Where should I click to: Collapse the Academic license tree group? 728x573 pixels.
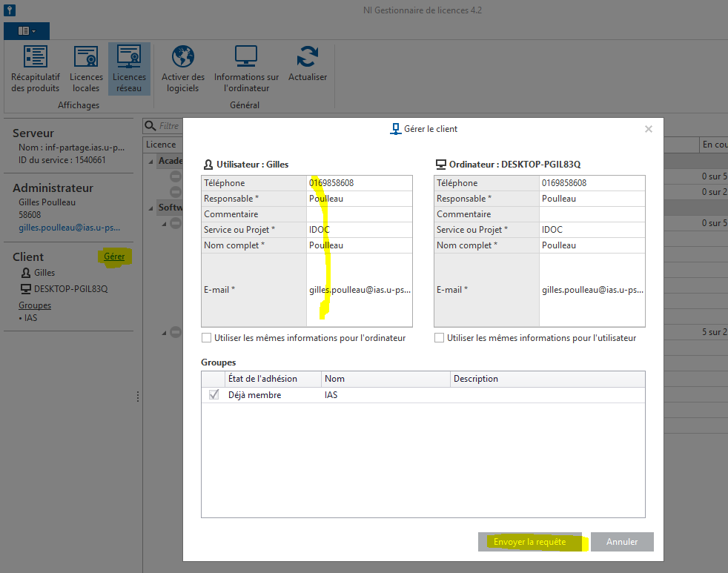tap(151, 161)
